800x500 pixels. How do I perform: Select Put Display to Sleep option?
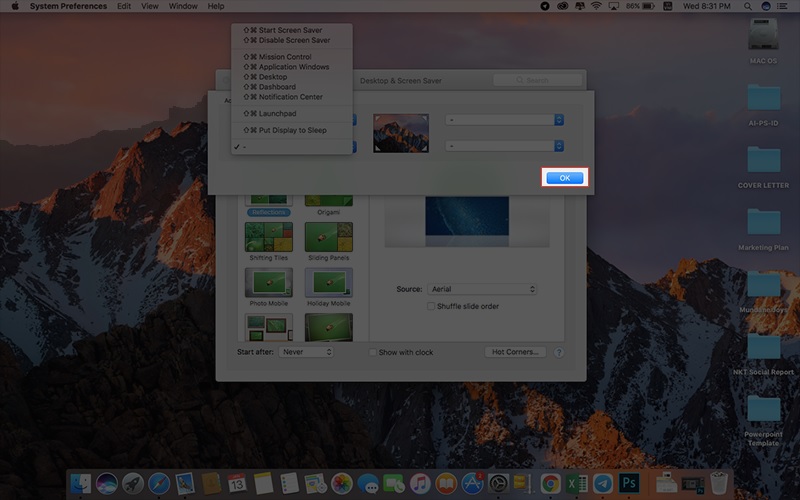coord(292,130)
